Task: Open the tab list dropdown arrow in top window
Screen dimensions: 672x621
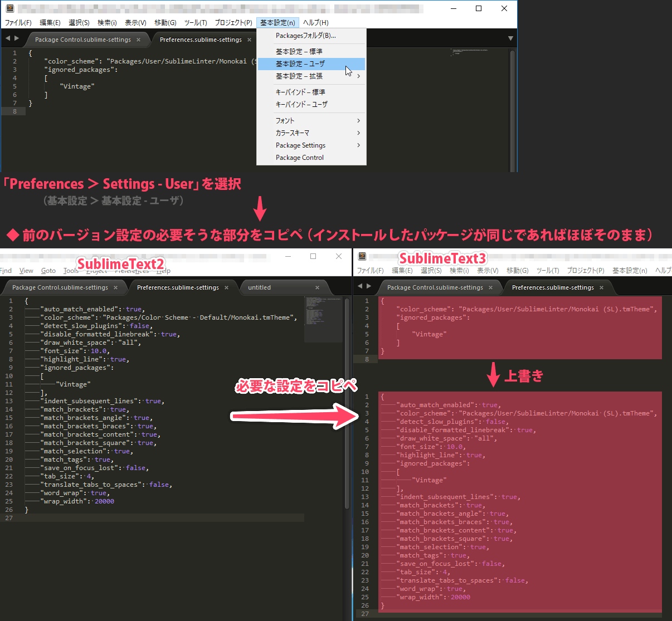Action: click(510, 38)
